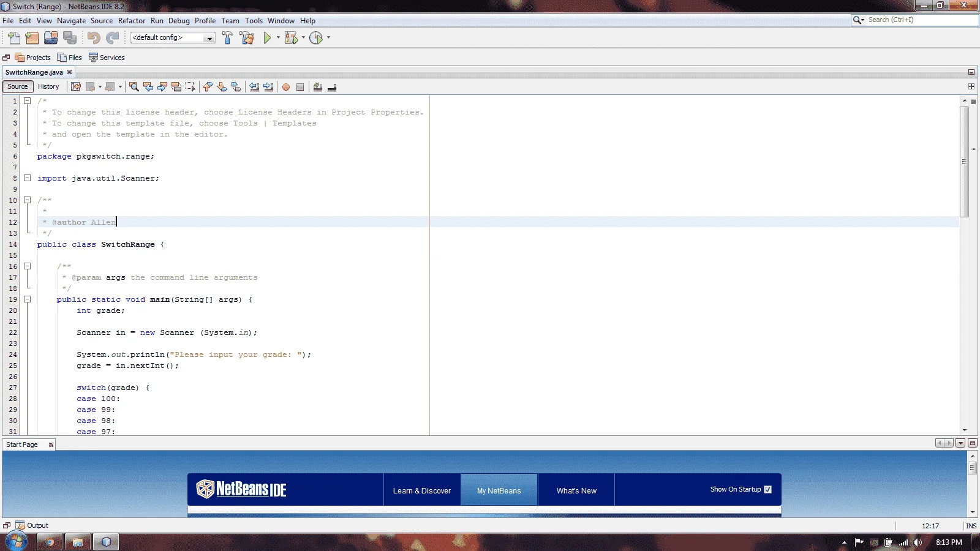Open the File menu
Screen dimensions: 980x551
(x=8, y=21)
